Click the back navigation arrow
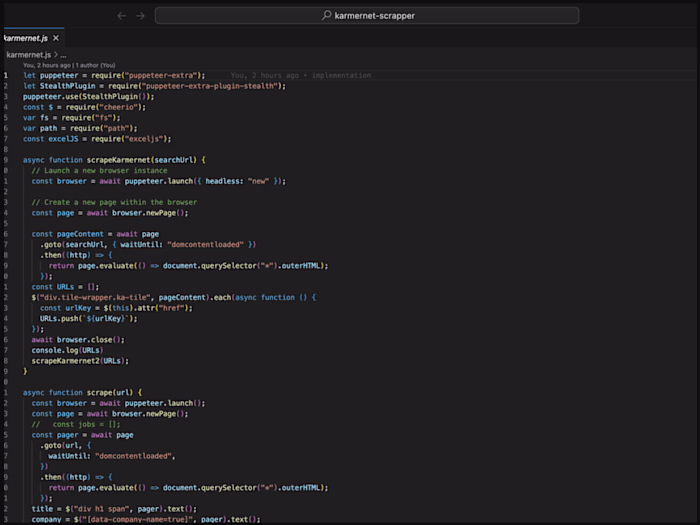This screenshot has width=700, height=525. tap(122, 16)
